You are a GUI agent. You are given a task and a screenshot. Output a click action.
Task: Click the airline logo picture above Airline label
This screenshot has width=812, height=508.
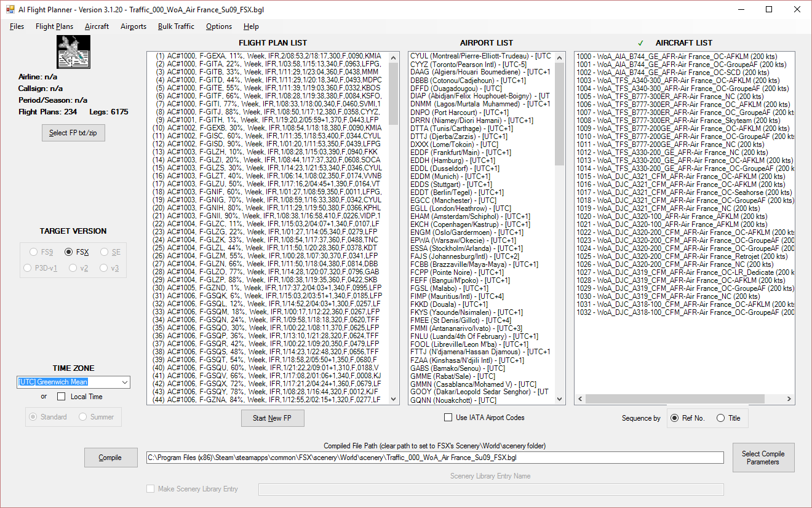tap(74, 52)
